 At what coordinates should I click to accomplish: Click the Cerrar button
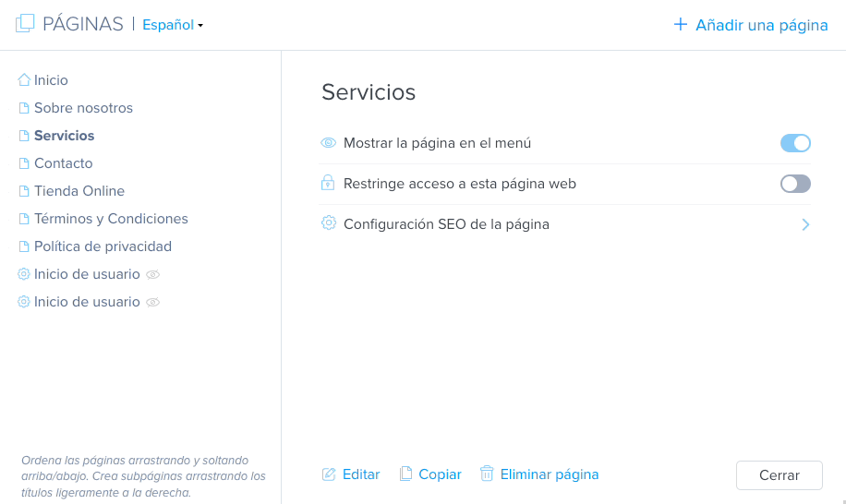tap(780, 474)
